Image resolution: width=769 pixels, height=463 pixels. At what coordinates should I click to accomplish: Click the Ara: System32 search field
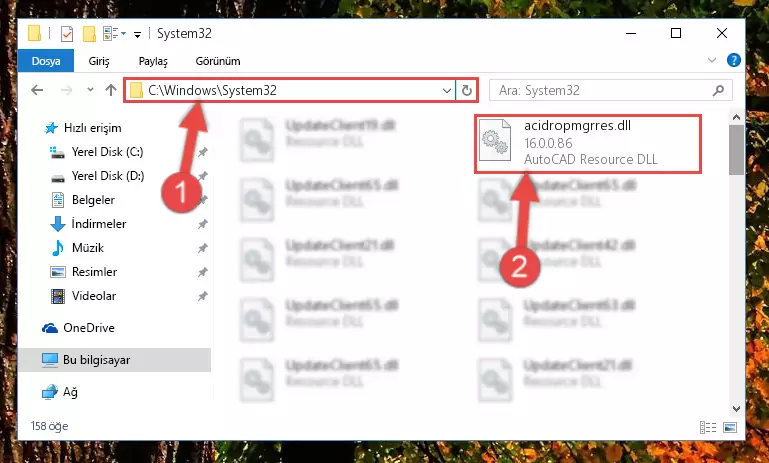[604, 90]
